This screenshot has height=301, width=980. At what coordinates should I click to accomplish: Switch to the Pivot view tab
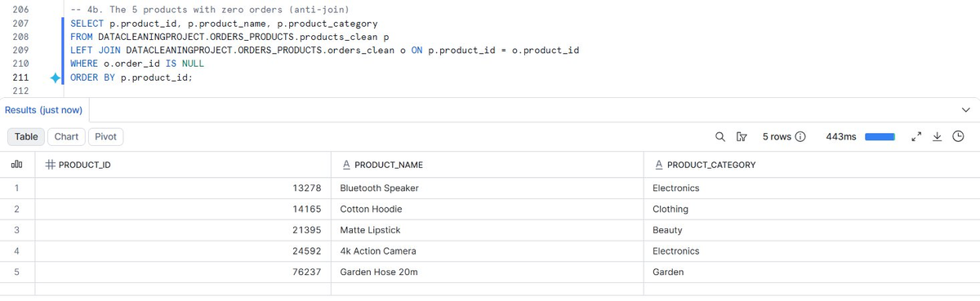[105, 137]
